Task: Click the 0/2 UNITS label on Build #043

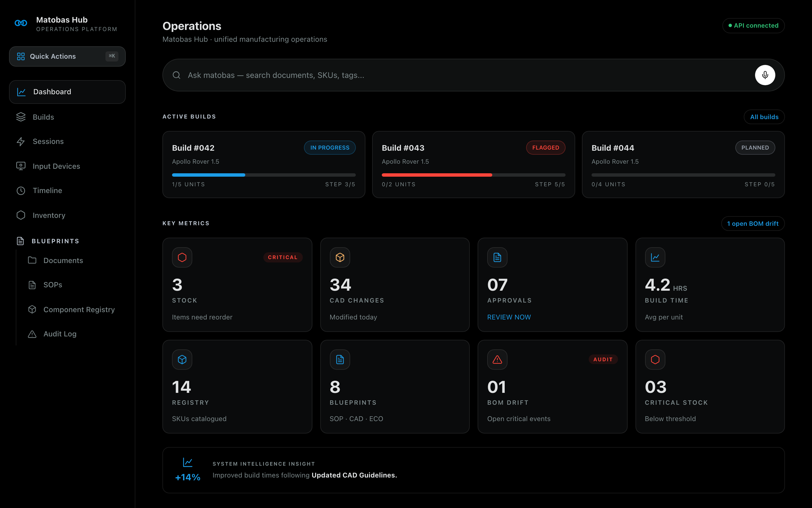Action: pos(399,185)
